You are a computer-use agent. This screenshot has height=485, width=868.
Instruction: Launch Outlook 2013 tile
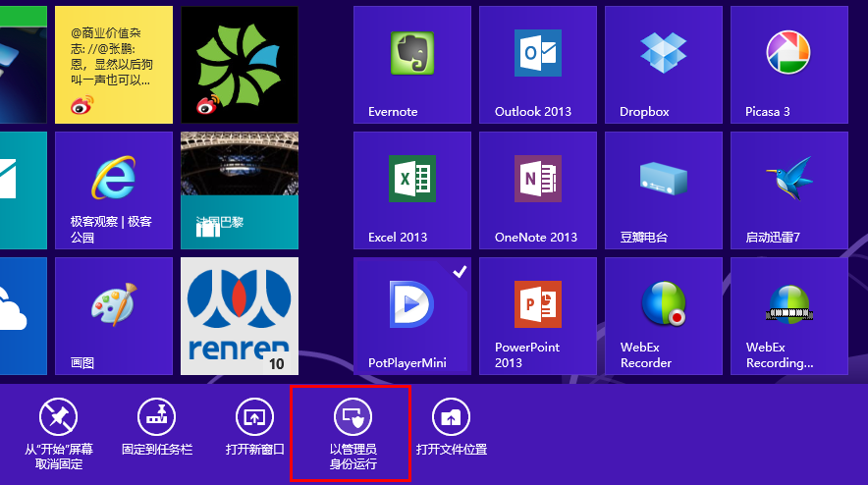(x=538, y=65)
